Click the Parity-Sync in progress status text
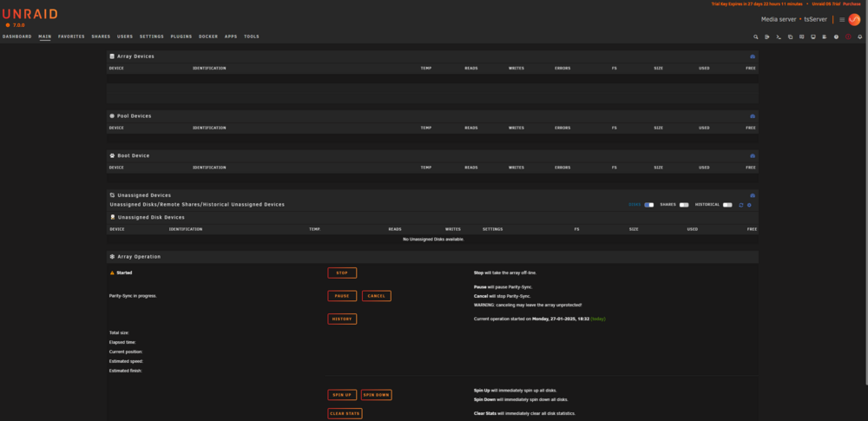This screenshot has height=421, width=868. [x=133, y=296]
